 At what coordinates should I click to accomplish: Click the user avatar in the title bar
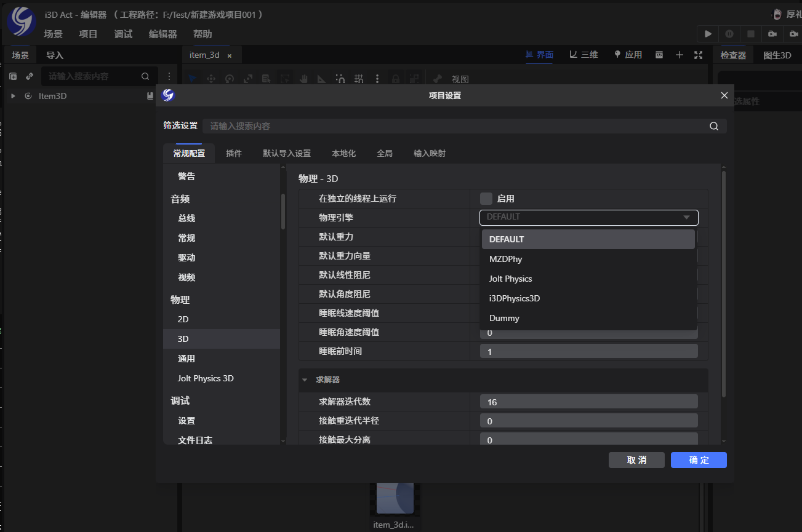pos(777,14)
